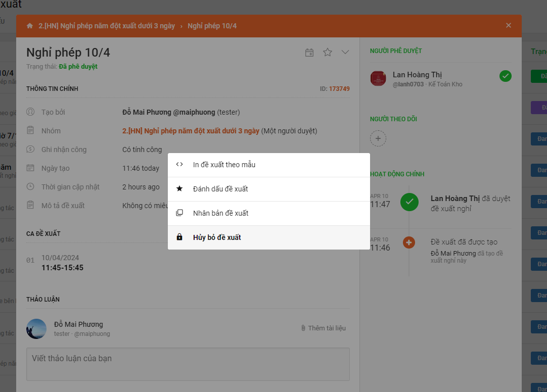Click approver name Lan Hoàng Thị
The width and height of the screenshot is (547, 392).
[417, 75]
